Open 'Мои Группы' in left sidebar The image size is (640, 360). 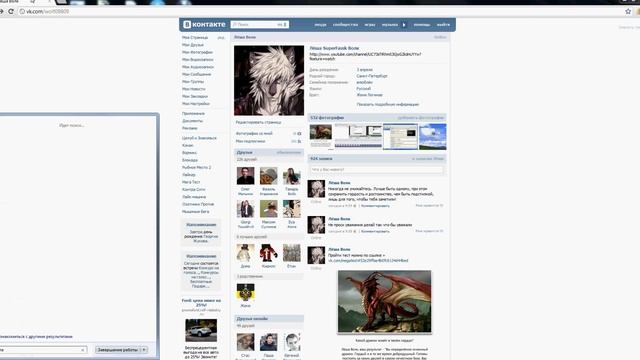click(193, 82)
